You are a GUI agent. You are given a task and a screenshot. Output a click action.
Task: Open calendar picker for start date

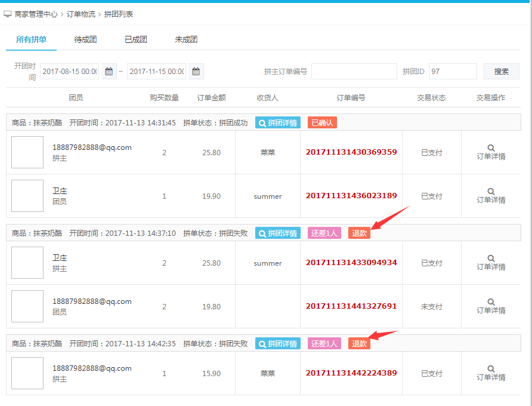109,72
